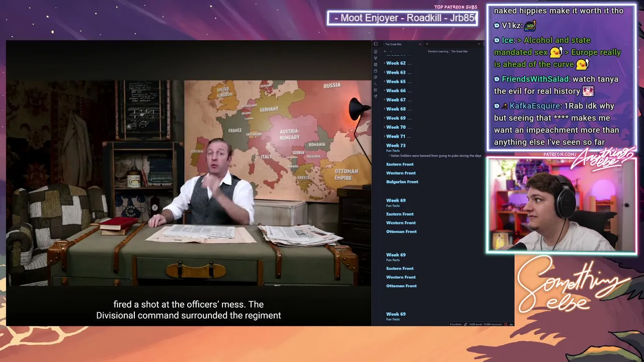This screenshot has height=362, width=644.
Task: Click the history video player frame
Action: pyautogui.click(x=189, y=183)
